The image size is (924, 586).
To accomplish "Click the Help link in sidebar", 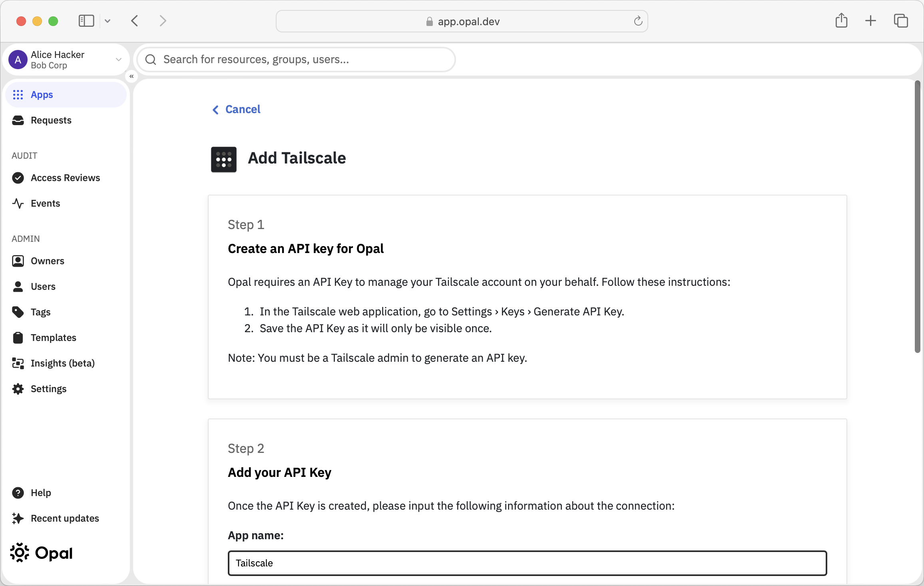I will point(66,493).
